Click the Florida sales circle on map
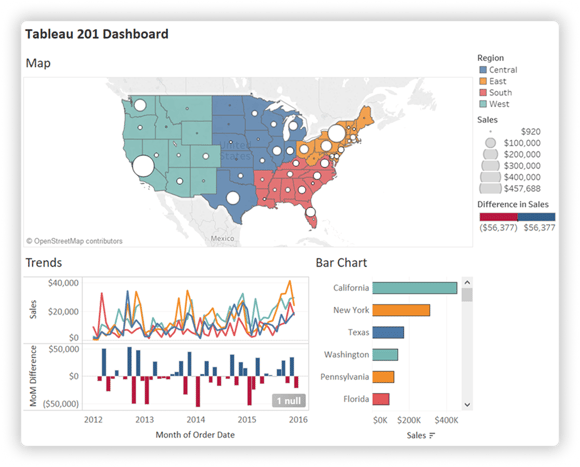This screenshot has width=580, height=467. [x=311, y=212]
